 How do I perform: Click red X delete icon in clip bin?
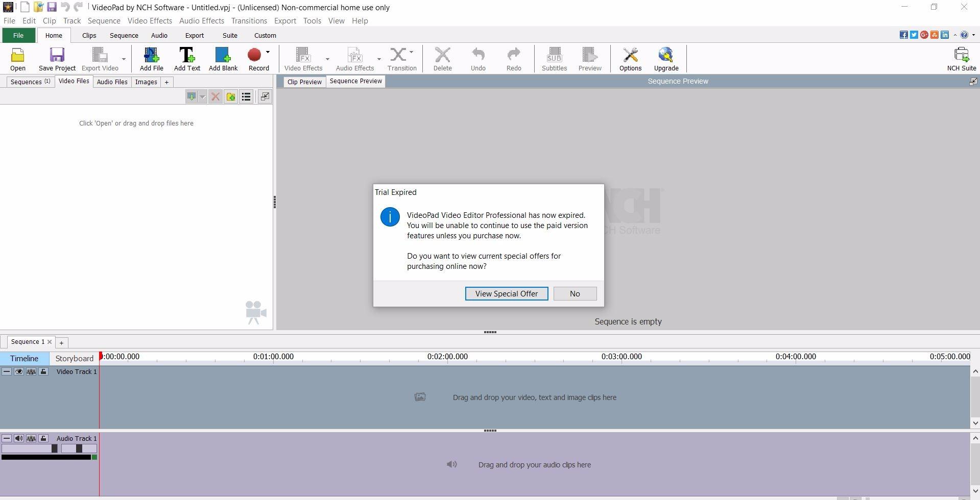(216, 96)
